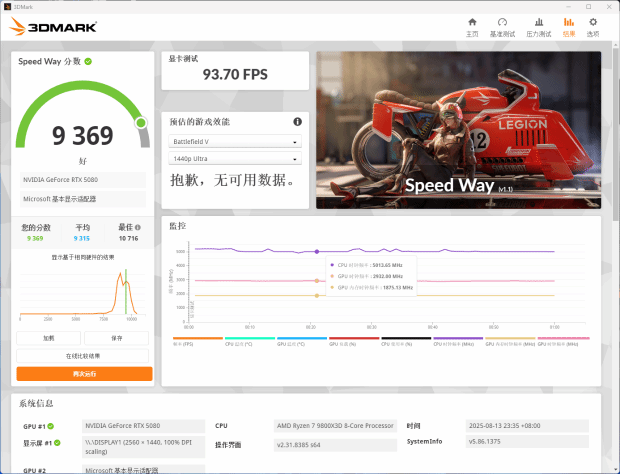Viewport: 620px width, 474px height.
Task: Click the 9 369 Speed Way score
Action: tap(83, 136)
